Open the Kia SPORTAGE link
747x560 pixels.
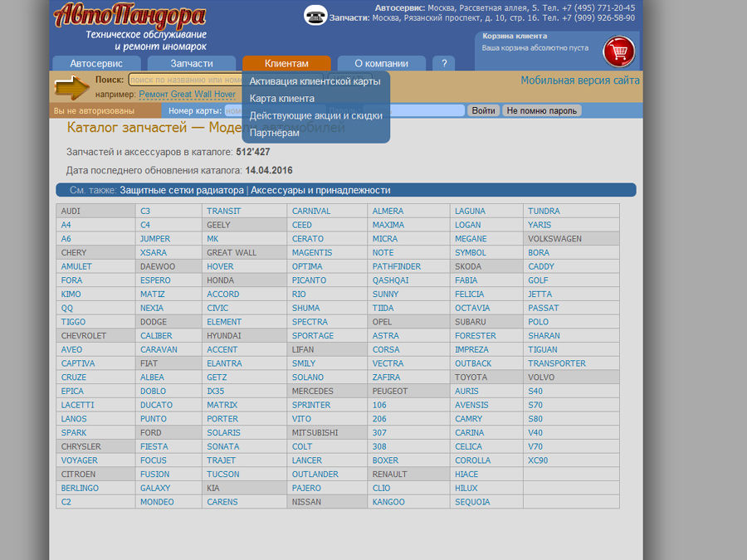click(313, 336)
